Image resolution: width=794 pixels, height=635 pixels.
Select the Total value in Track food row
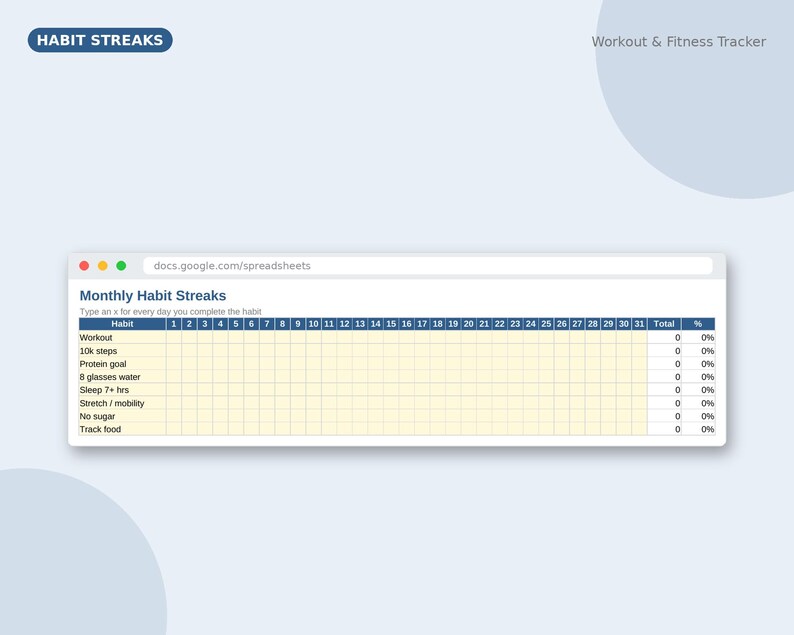pos(664,429)
